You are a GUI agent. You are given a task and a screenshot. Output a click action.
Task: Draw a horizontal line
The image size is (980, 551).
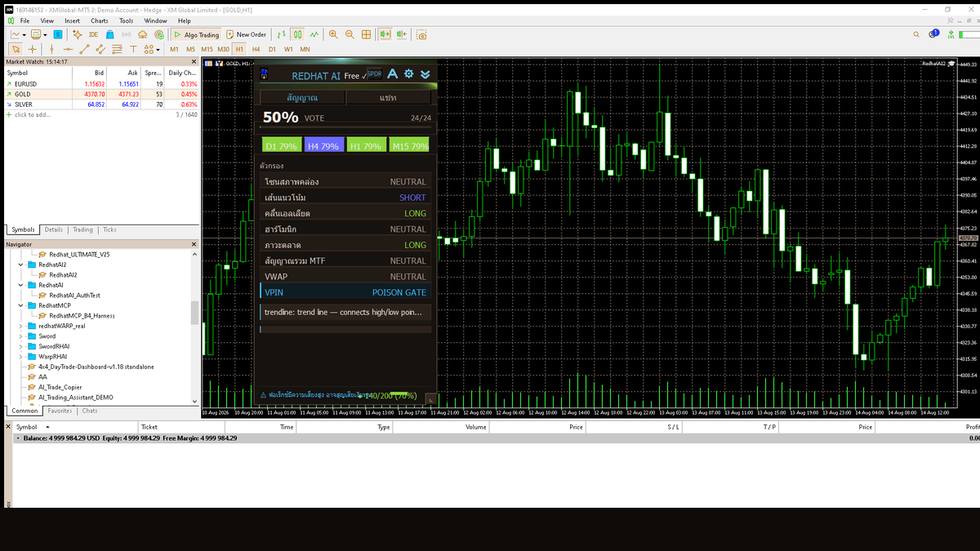tap(68, 49)
